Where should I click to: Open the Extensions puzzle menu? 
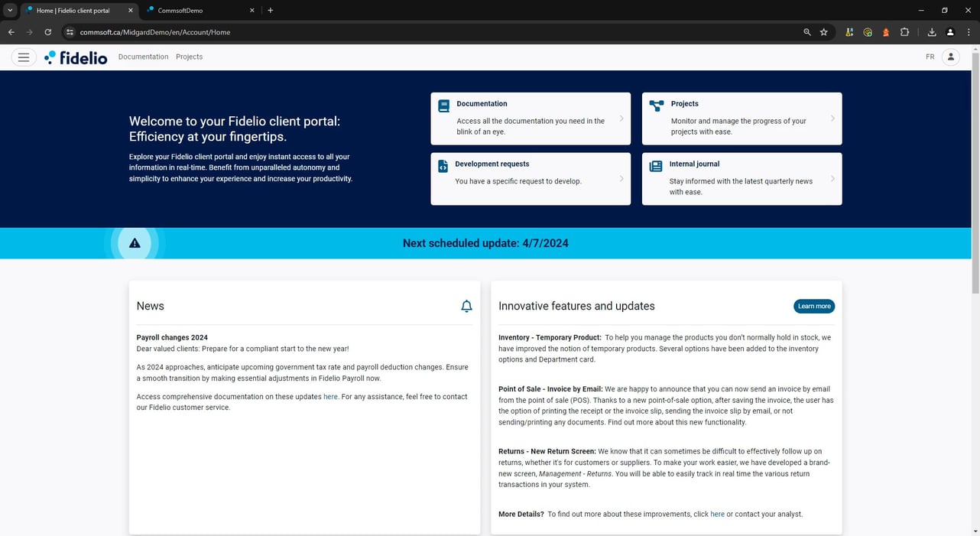click(905, 32)
